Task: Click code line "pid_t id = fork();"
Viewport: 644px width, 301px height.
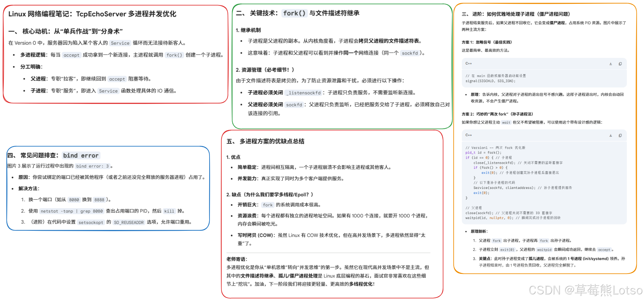Action: [484, 153]
